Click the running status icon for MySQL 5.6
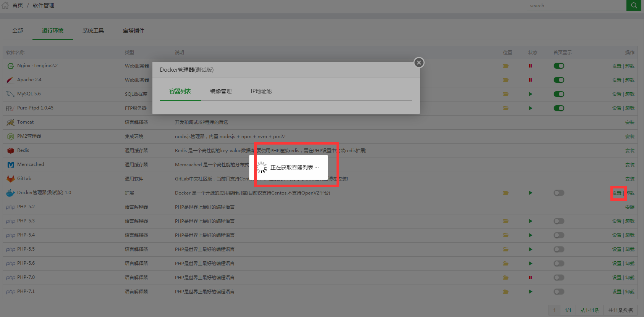 click(531, 94)
